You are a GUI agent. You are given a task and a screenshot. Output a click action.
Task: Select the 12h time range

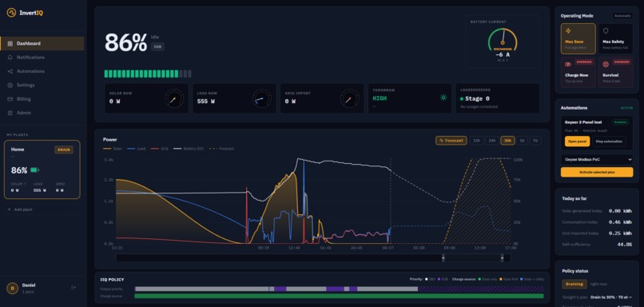click(476, 141)
